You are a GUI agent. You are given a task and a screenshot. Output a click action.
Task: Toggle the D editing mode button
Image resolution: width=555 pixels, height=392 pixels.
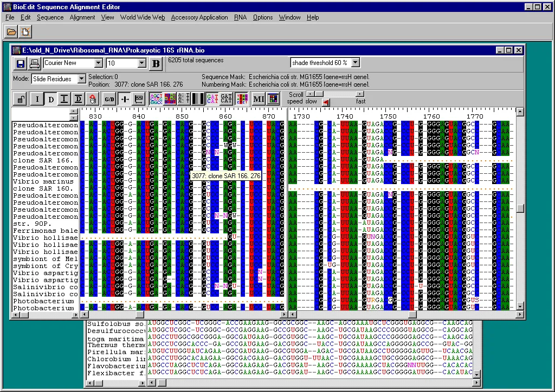[x=51, y=99]
